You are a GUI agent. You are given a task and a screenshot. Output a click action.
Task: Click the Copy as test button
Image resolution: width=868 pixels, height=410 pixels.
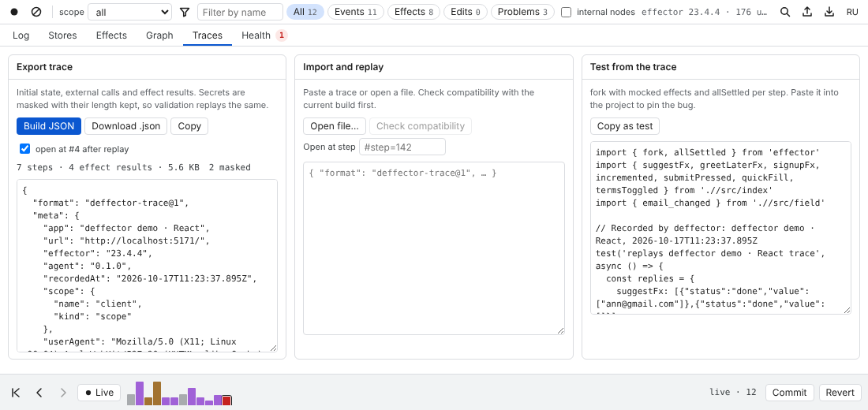pyautogui.click(x=625, y=126)
